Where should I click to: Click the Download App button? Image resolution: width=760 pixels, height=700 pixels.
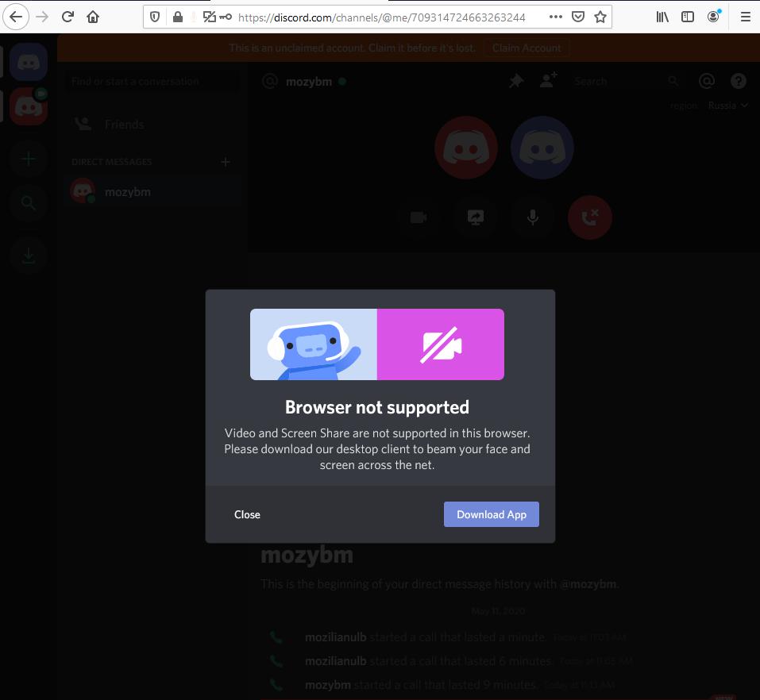(x=492, y=514)
